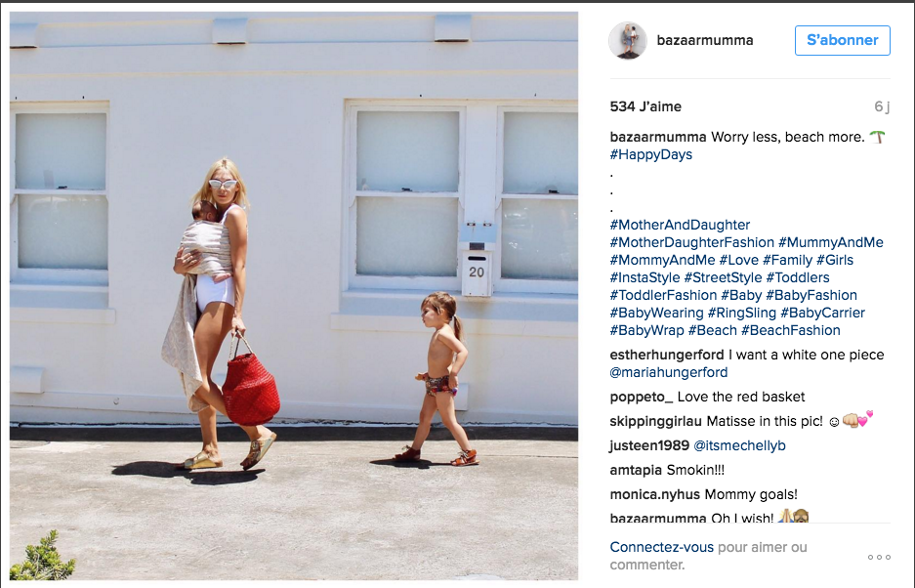The height and width of the screenshot is (588, 915).
Task: Open monica.nyhus commenter profile
Action: click(x=654, y=494)
